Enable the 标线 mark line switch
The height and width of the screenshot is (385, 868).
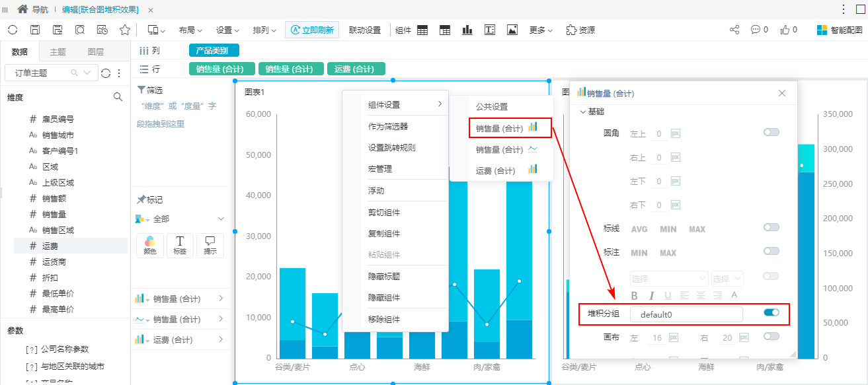pyautogui.click(x=771, y=227)
